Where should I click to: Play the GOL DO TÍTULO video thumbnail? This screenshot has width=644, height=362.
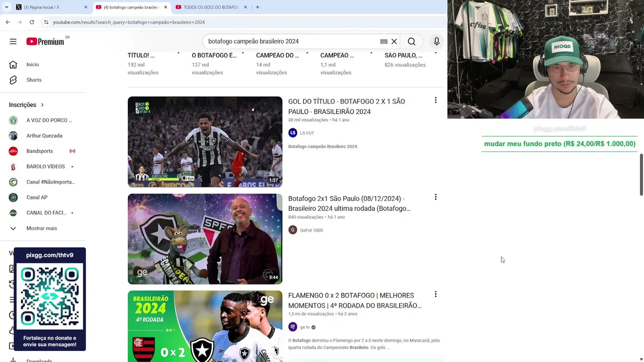pyautogui.click(x=205, y=142)
